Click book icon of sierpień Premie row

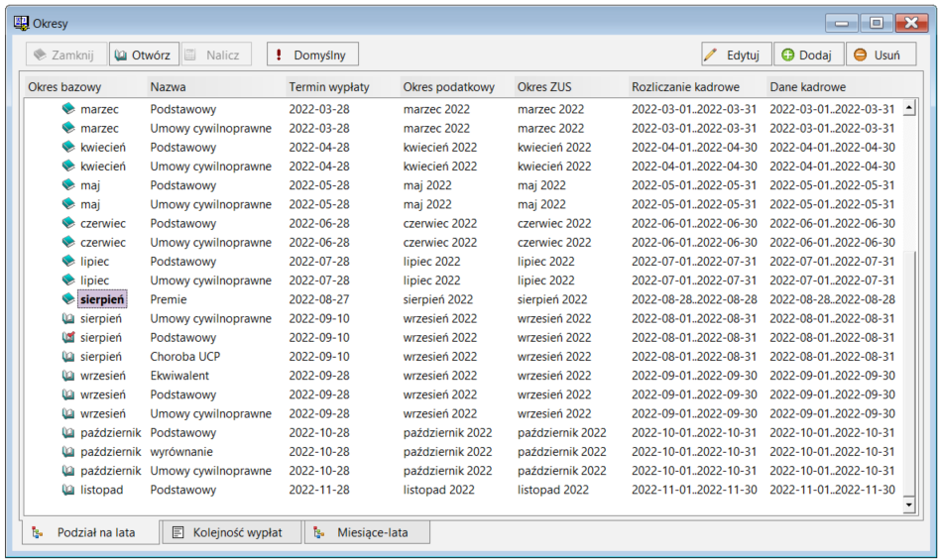[69, 299]
